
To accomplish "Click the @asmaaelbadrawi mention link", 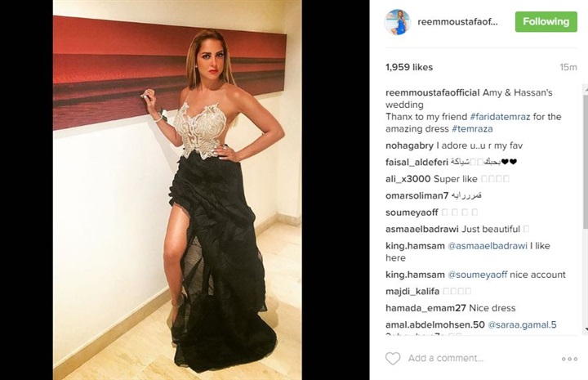I will pos(488,246).
